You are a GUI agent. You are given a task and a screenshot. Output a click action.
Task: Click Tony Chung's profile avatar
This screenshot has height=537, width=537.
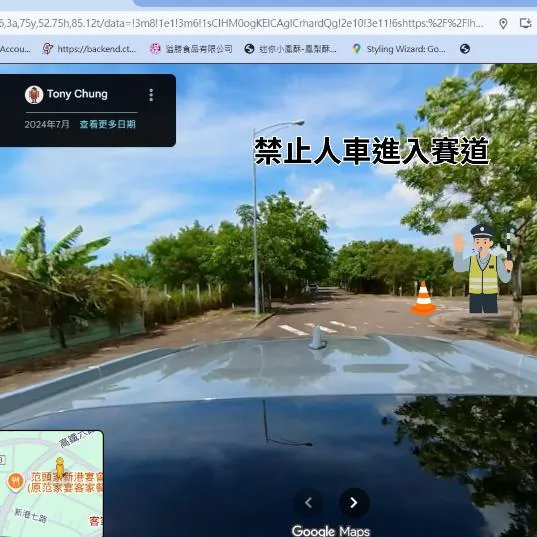click(34, 95)
